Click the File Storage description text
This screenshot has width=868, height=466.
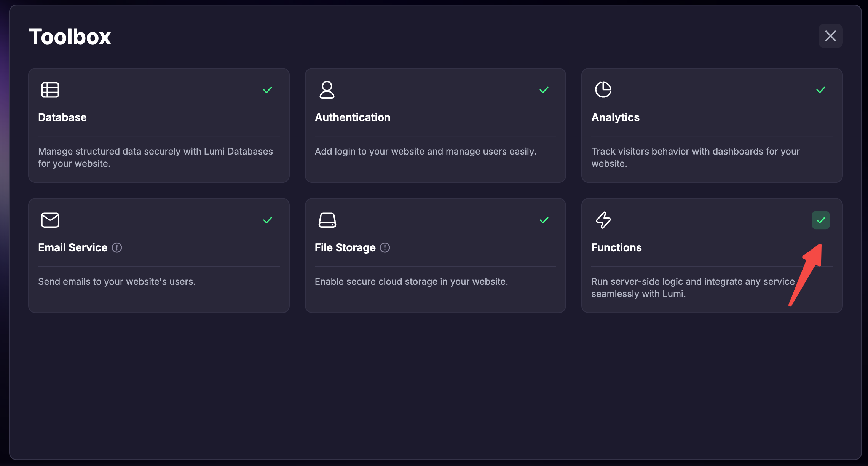click(x=411, y=281)
